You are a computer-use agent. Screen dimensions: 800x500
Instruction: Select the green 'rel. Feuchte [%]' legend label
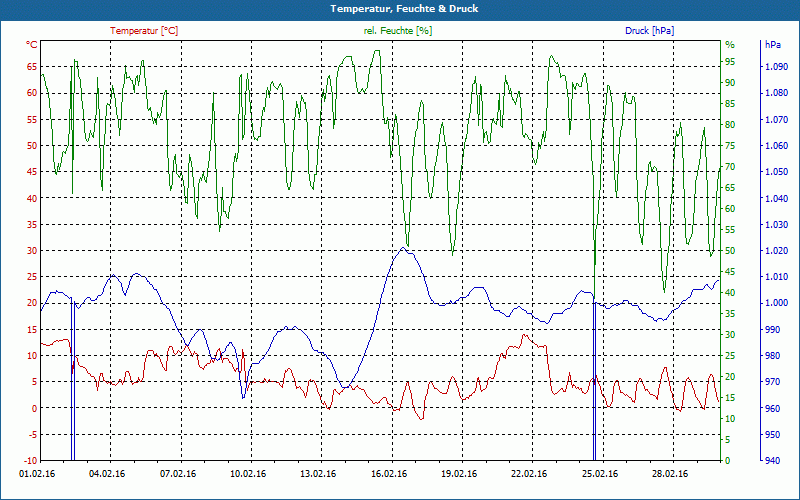click(x=397, y=31)
